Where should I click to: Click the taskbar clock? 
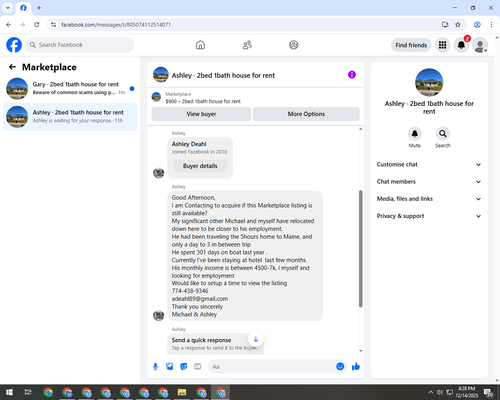(466, 392)
